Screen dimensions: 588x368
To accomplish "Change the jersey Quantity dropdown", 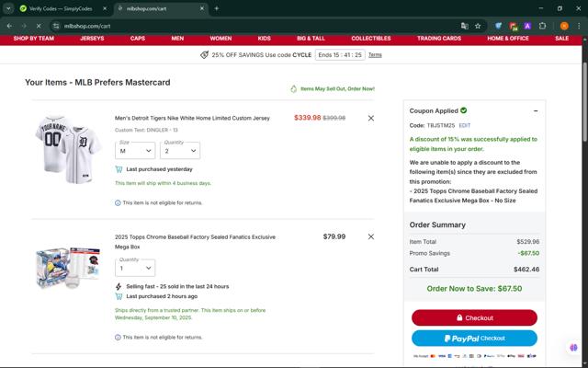I will (180, 151).
